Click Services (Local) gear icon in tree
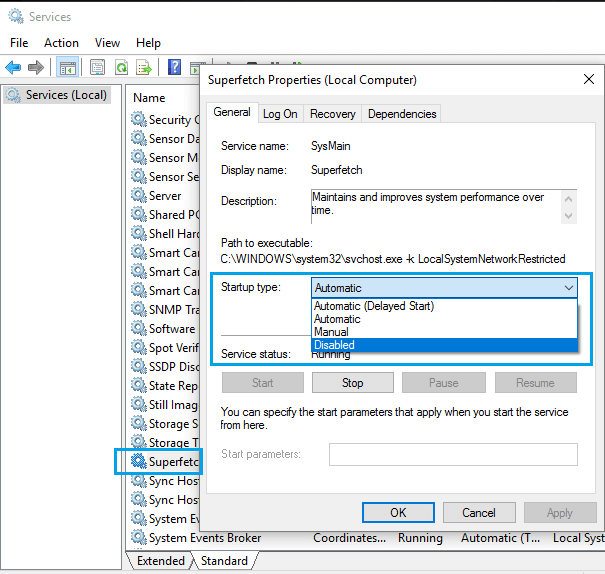This screenshot has width=605, height=574. 14,95
